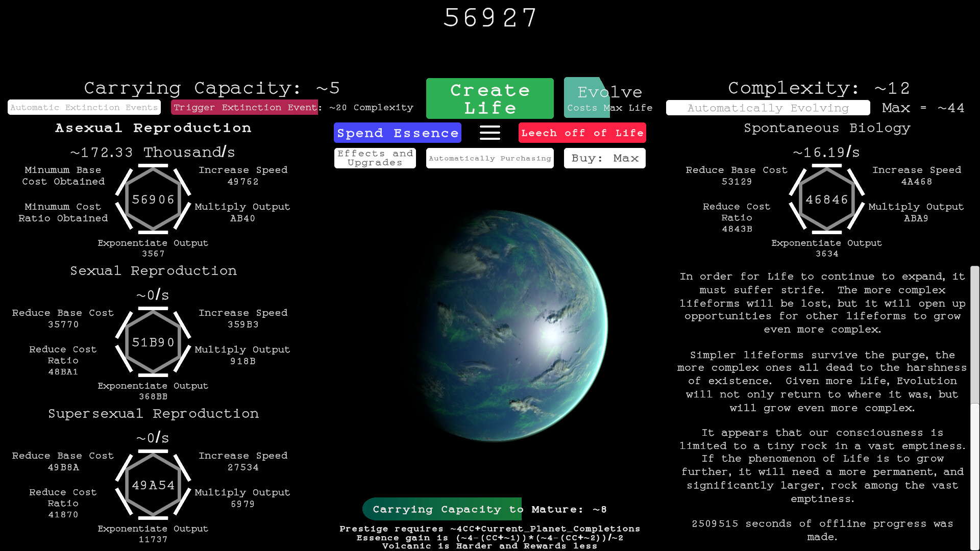The height and width of the screenshot is (551, 980).
Task: Cycle the Buy: Max purchase amount
Action: pos(604,158)
